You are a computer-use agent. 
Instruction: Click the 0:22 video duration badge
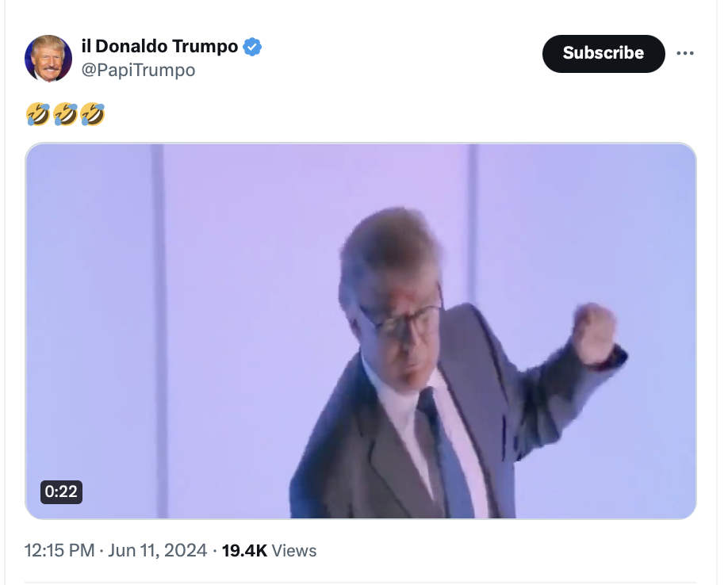[61, 491]
